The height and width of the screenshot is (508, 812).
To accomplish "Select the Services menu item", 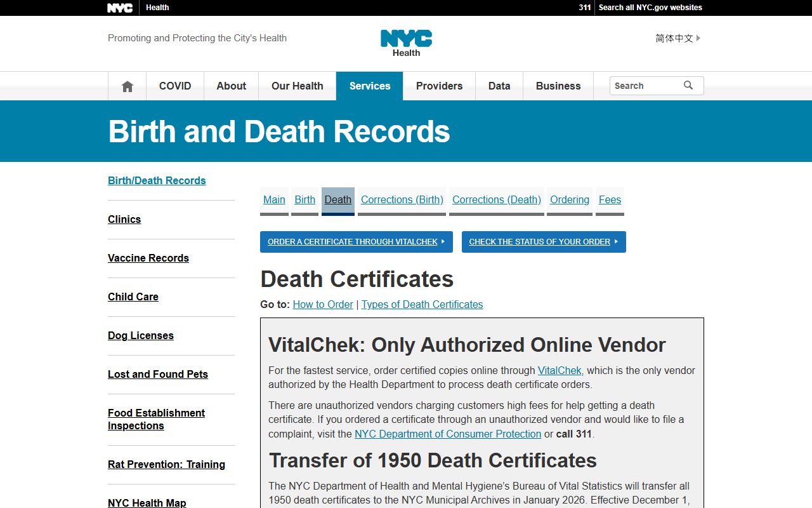I will click(x=370, y=86).
